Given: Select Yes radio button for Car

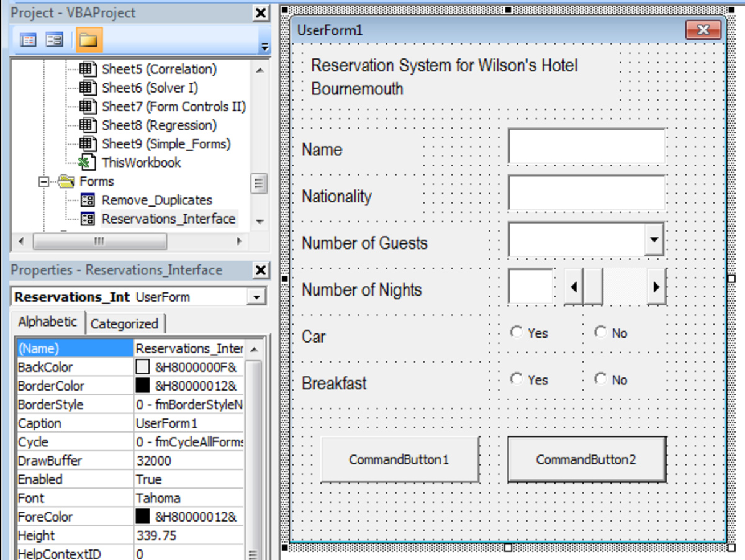Looking at the screenshot, I should tap(517, 333).
